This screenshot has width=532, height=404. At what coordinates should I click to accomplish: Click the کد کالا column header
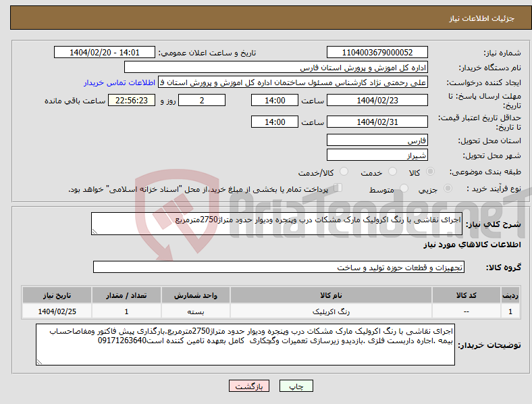click(x=467, y=295)
